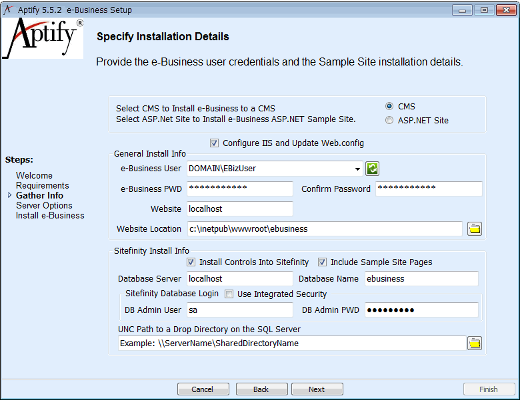Click the Install e-Business step

tap(50, 216)
